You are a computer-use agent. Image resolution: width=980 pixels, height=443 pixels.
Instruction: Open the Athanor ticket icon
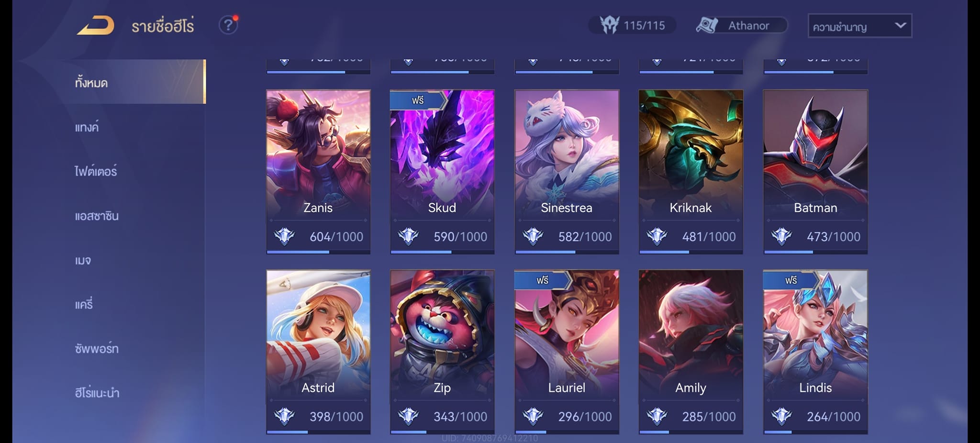(x=707, y=25)
